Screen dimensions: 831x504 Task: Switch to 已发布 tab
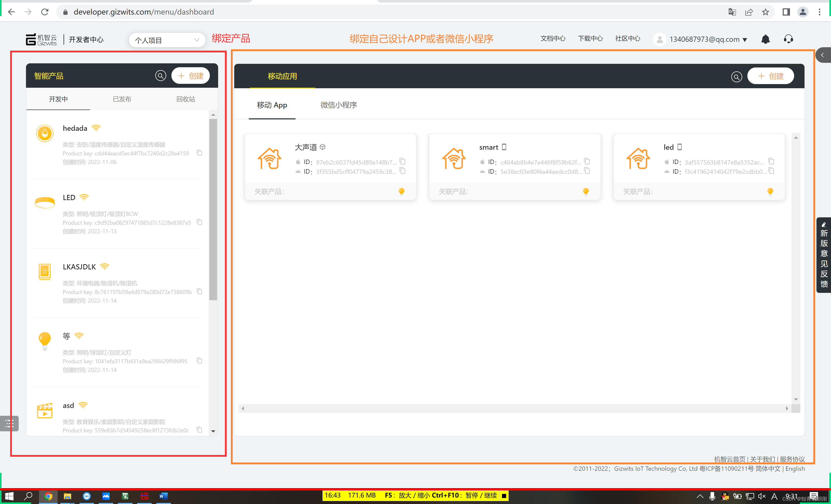pyautogui.click(x=122, y=99)
